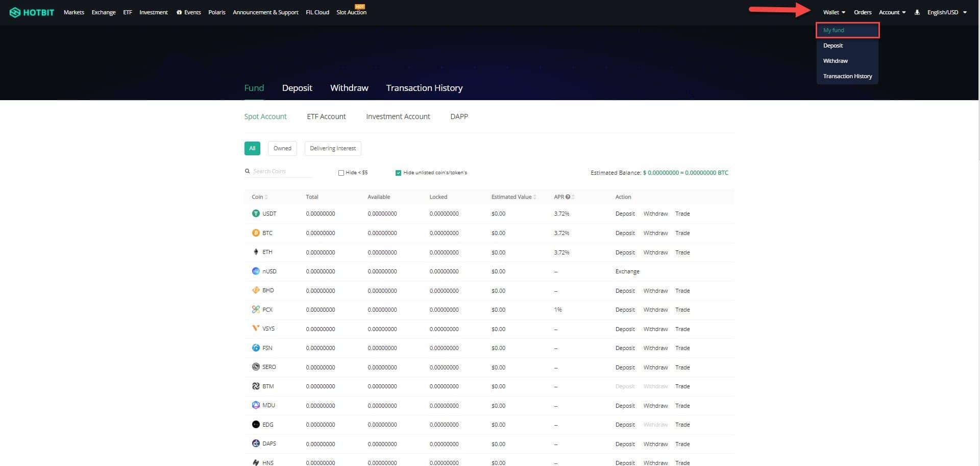This screenshot has height=466, width=980.
Task: Click the BTM coin icon
Action: (x=256, y=386)
